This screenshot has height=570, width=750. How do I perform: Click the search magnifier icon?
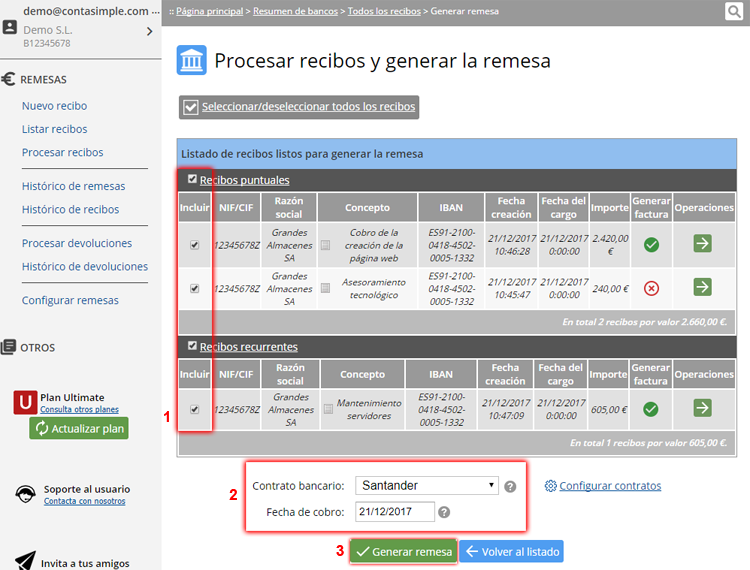[x=734, y=12]
